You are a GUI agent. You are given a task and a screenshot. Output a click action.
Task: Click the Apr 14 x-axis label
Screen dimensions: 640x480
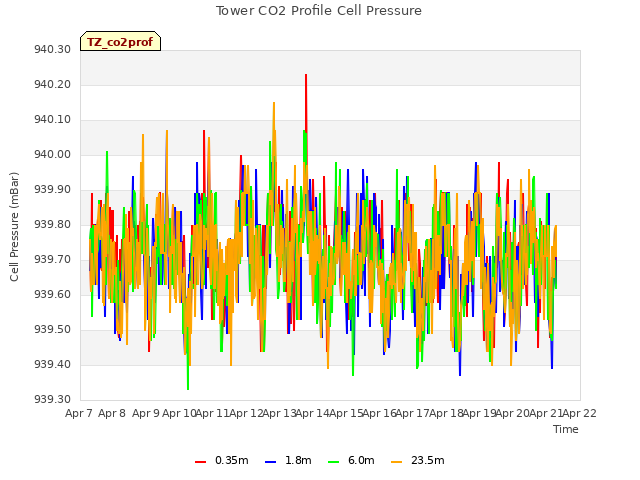click(312, 413)
